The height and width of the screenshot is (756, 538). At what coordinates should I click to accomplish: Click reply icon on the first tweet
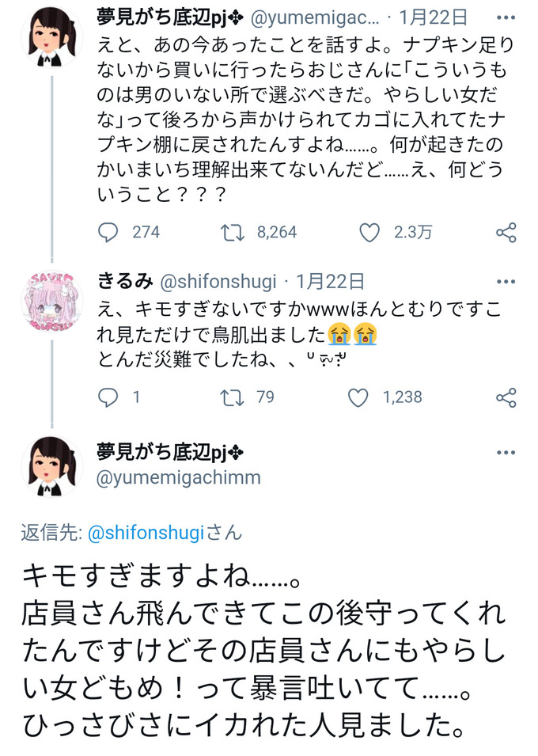coord(108,232)
